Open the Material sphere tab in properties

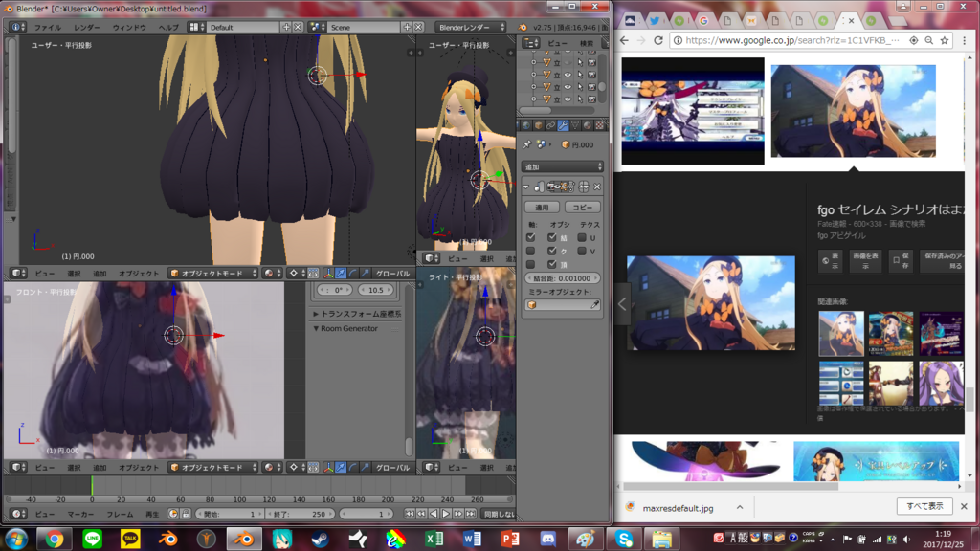[x=587, y=125]
